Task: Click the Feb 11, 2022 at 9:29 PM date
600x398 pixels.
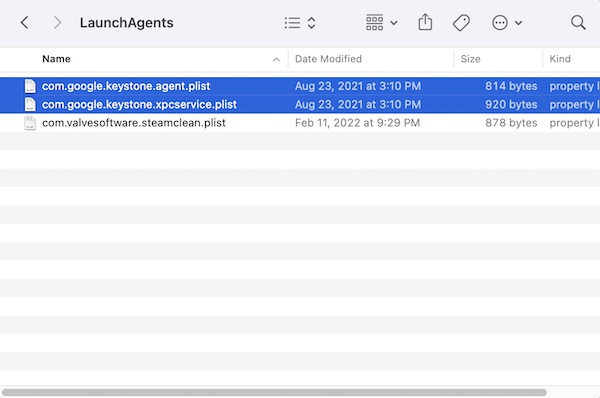Action: click(357, 123)
